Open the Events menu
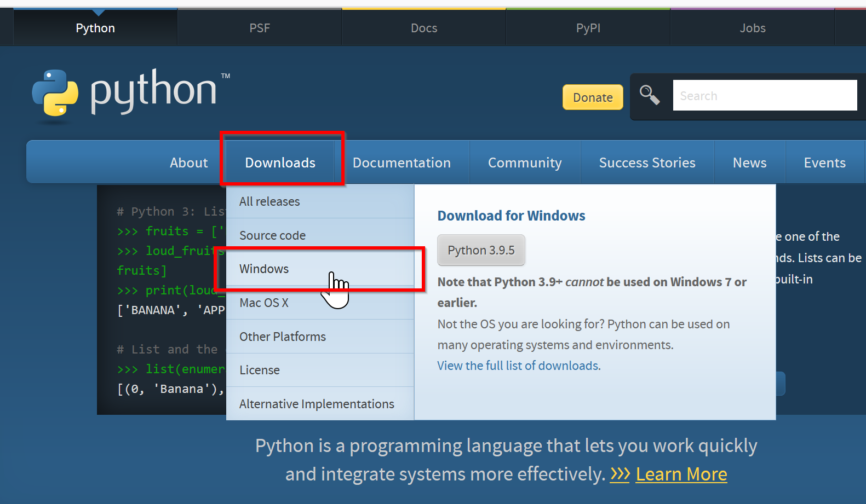866x504 pixels. point(825,163)
